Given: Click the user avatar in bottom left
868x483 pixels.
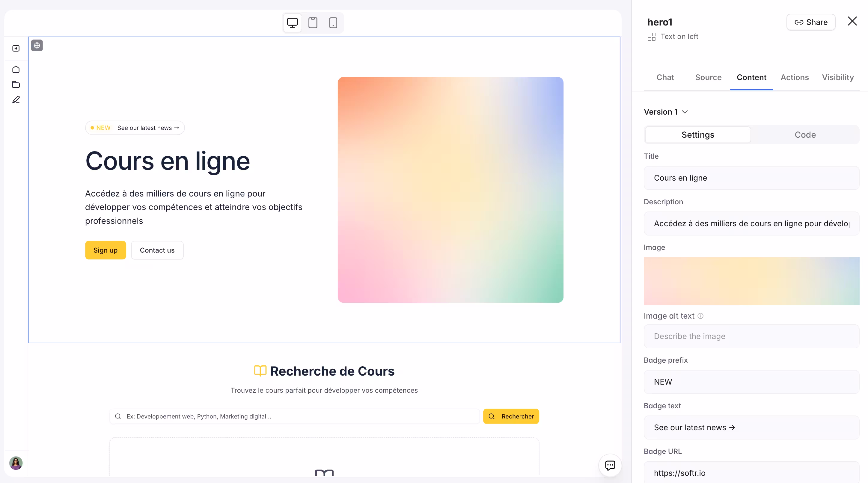Looking at the screenshot, I should pos(16,463).
